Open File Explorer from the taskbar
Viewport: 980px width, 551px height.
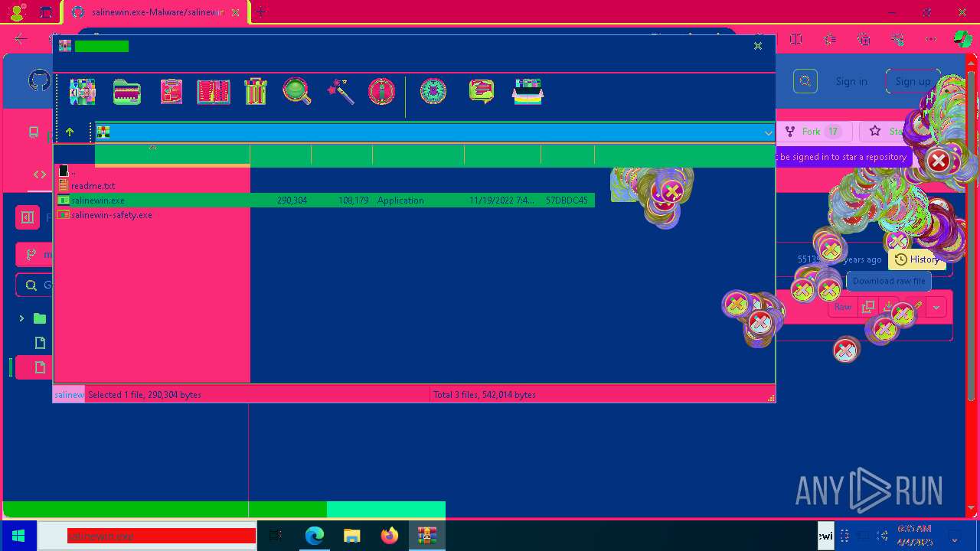tap(352, 536)
